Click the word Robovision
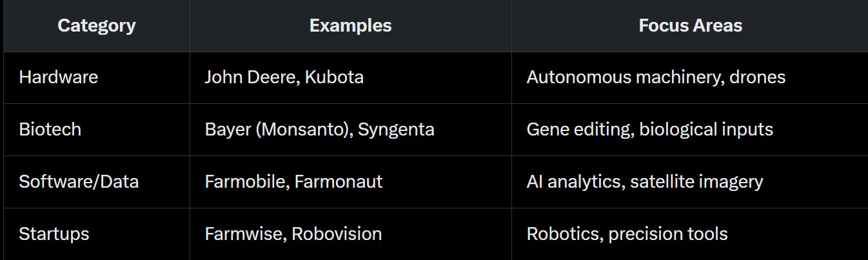 (337, 234)
